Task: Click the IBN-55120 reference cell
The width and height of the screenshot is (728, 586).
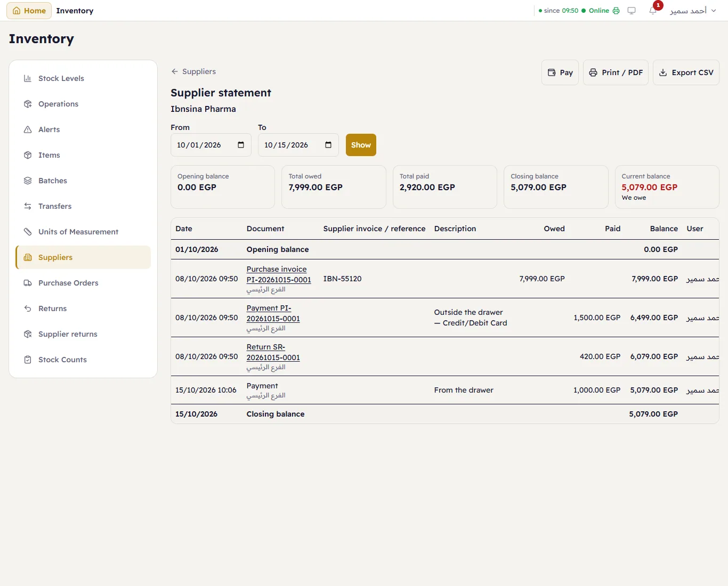Action: pos(342,279)
